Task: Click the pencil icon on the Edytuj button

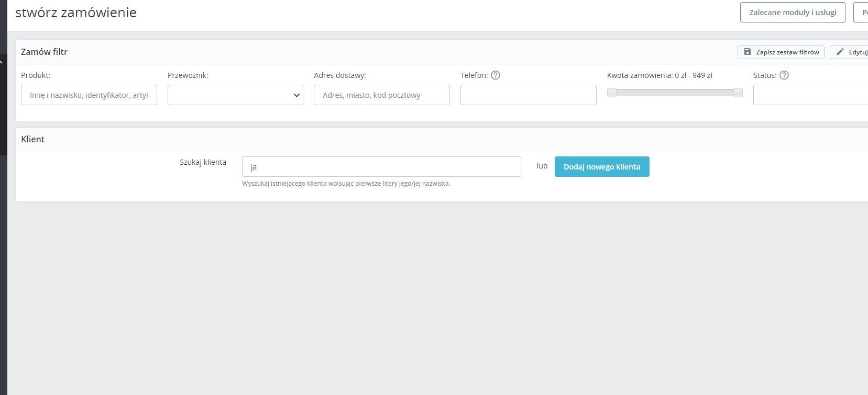Action: [x=840, y=52]
